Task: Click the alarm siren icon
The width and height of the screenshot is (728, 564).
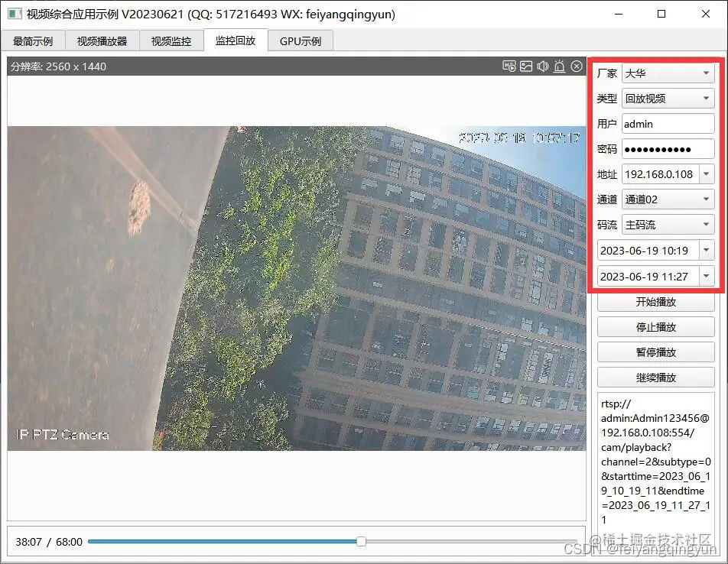Action: [560, 66]
